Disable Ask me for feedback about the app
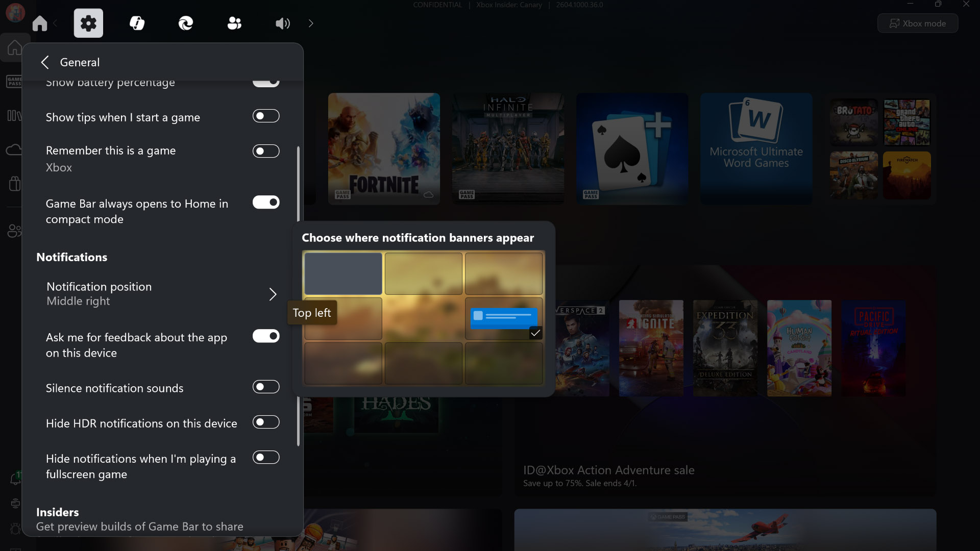 click(266, 336)
